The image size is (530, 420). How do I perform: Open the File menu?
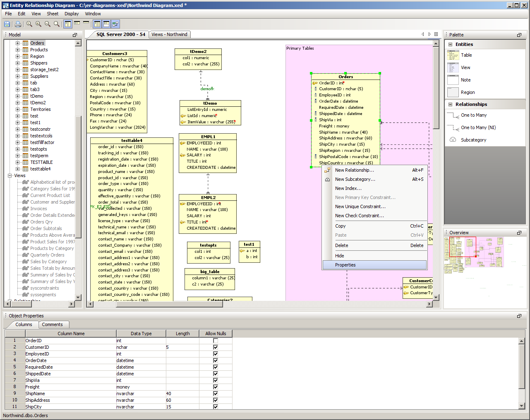(8, 14)
